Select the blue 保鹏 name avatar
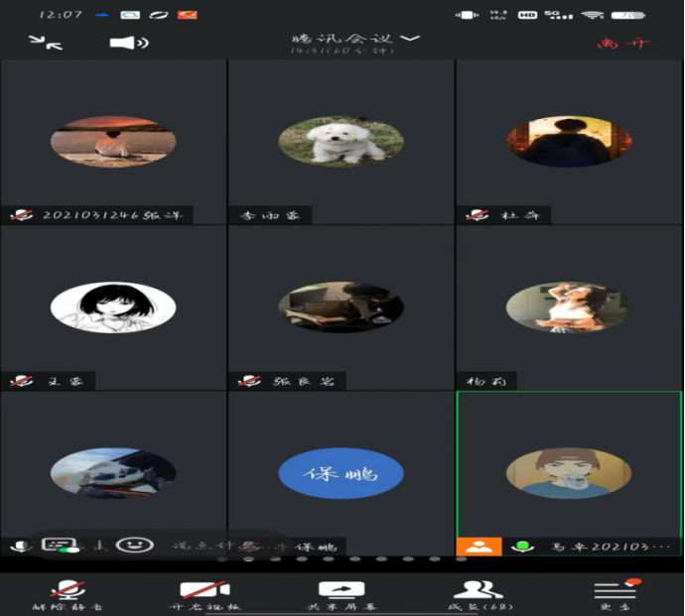The image size is (685, 616). pyautogui.click(x=341, y=474)
